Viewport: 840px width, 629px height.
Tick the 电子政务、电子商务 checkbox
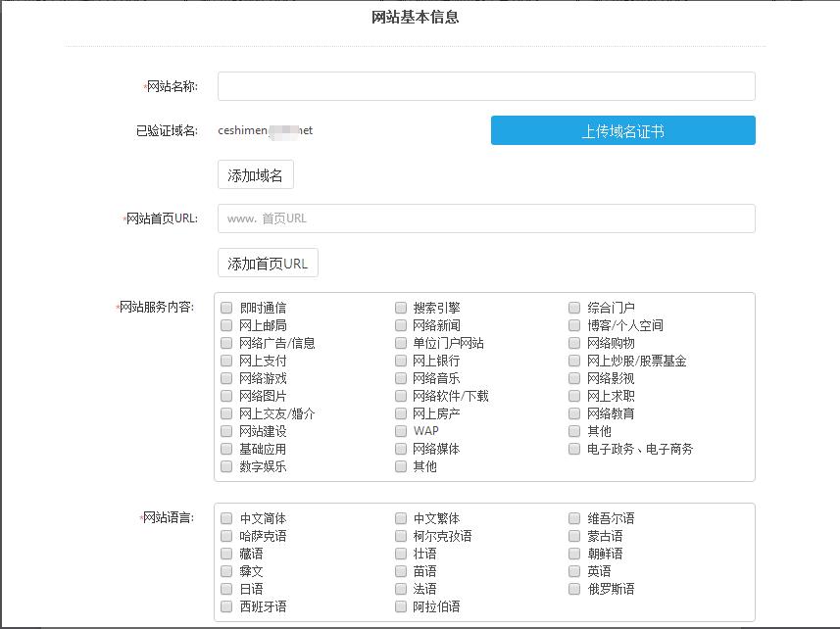(x=574, y=449)
